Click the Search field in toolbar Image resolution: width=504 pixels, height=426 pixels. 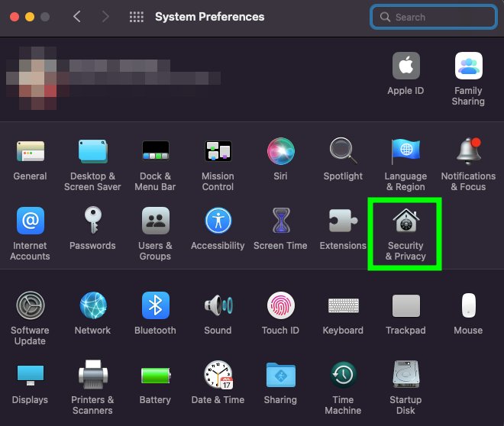pos(433,17)
